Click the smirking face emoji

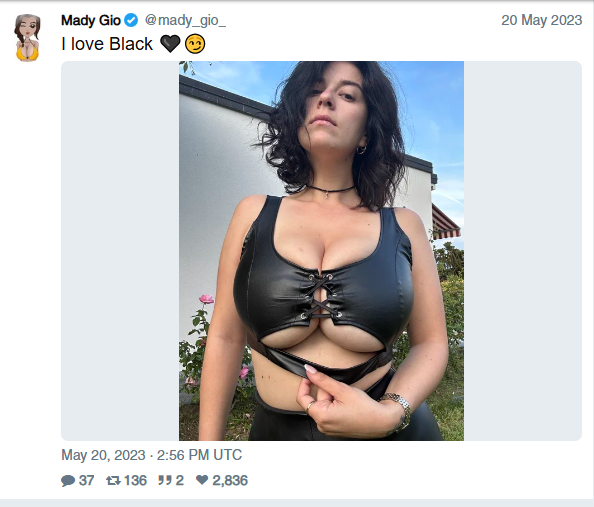pos(195,44)
